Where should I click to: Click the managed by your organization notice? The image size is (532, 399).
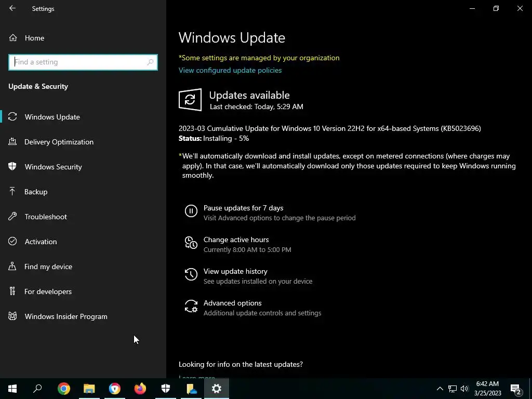tap(259, 58)
